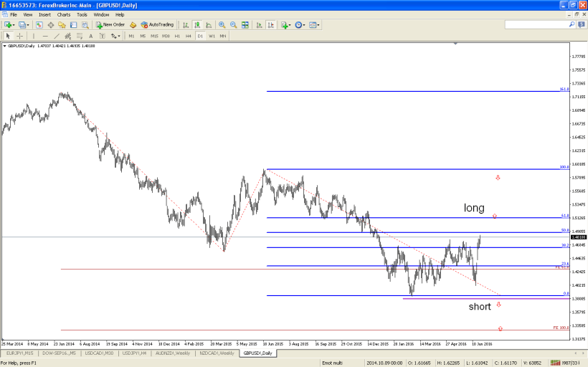Open the USDCAD,M30 chart tab
This screenshot has height=367, width=588.
pyautogui.click(x=100, y=353)
